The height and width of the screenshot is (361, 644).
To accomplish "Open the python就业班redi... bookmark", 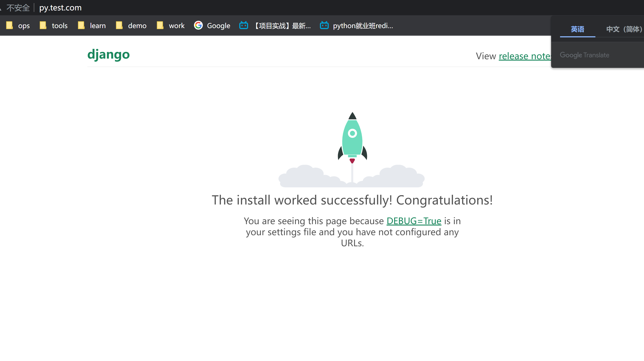I will point(363,25).
